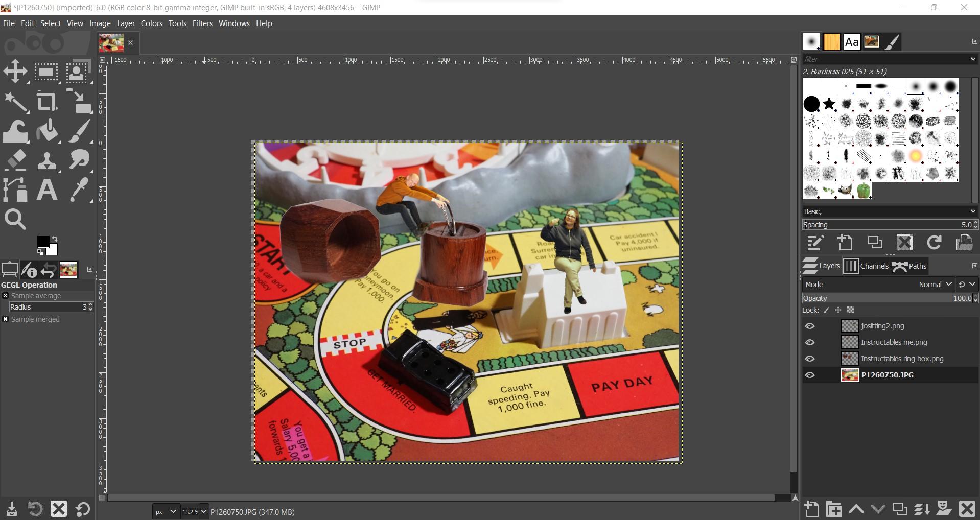Open the px unit dropdown
Image resolution: width=980 pixels, height=520 pixels.
166,512
